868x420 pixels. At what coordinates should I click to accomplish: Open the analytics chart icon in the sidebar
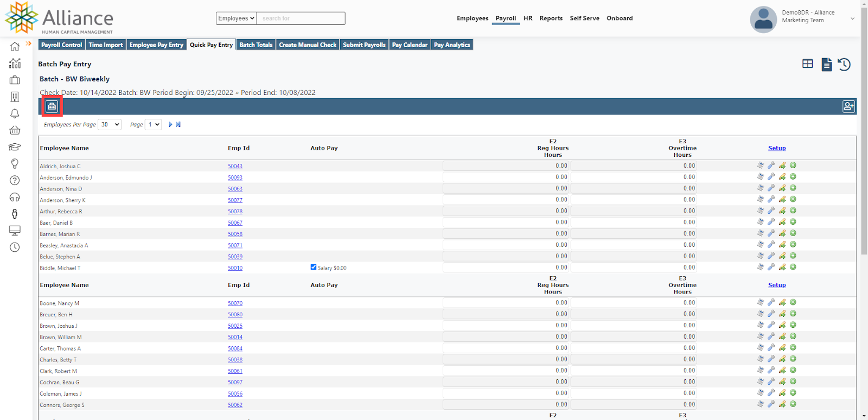point(15,63)
